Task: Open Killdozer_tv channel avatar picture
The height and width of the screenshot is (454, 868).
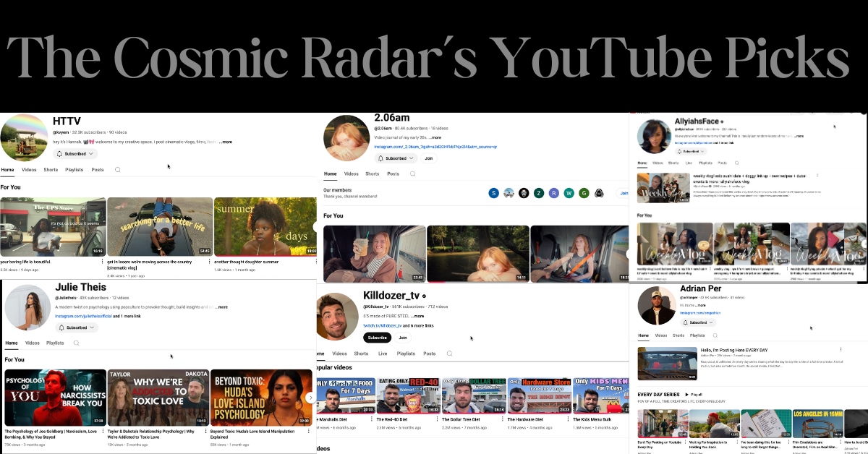Action: (336, 317)
